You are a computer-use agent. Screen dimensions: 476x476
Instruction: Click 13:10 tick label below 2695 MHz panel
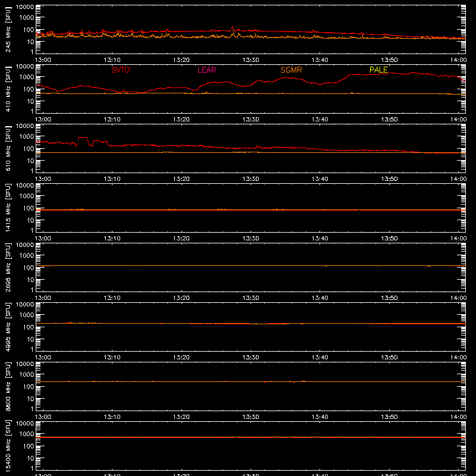(112, 298)
